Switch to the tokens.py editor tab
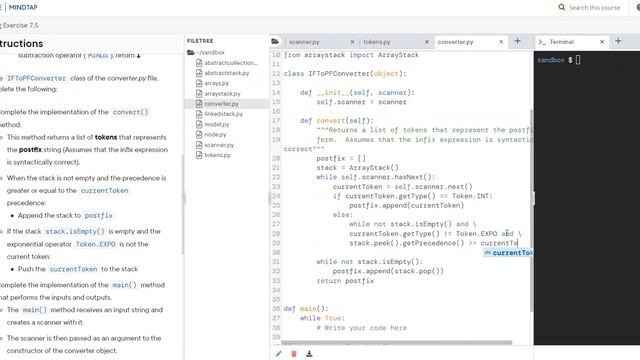 point(376,42)
